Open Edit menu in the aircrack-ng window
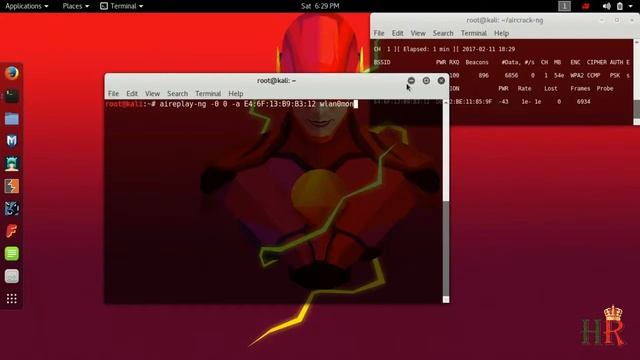640x360 pixels. pyautogui.click(x=397, y=33)
